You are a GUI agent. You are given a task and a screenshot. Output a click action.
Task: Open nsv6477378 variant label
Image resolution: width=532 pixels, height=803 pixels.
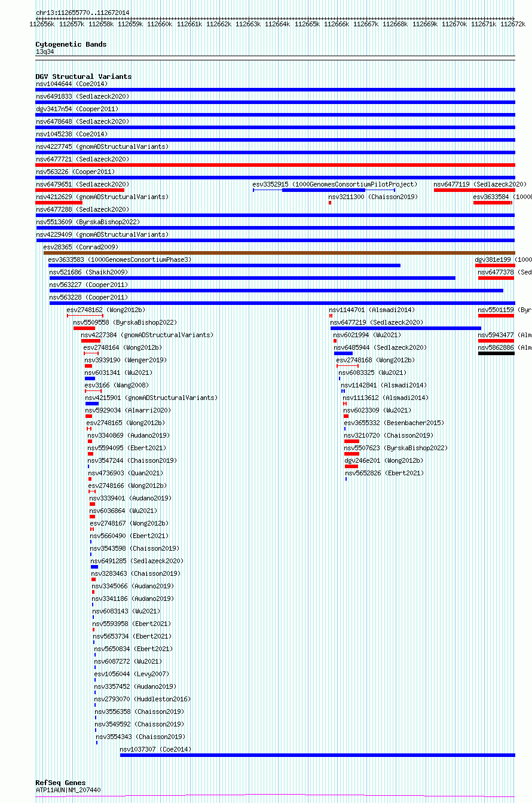point(505,272)
